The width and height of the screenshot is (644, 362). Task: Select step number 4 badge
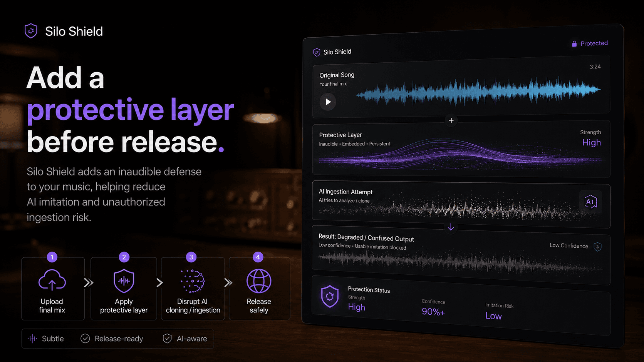258,257
